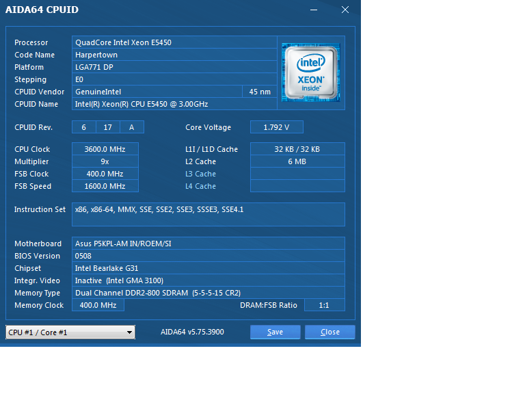Click the GenuineIntel vendor value
The image size is (525, 420).
click(157, 92)
